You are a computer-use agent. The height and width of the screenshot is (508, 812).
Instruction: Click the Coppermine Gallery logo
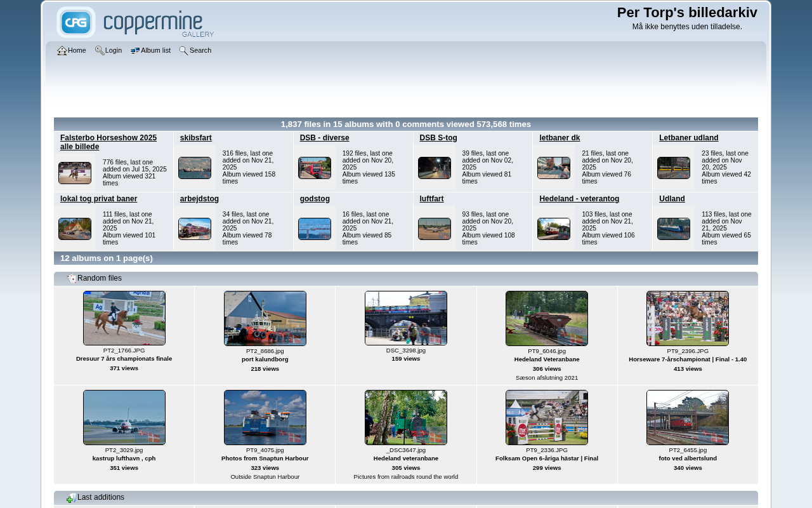135,22
